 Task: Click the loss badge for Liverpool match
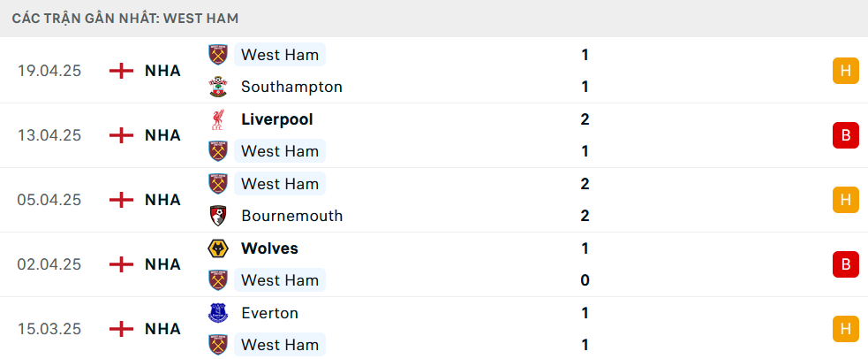(845, 135)
